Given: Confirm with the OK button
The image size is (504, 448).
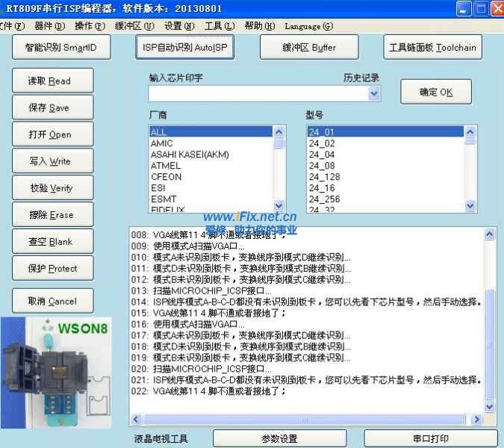Looking at the screenshot, I should (x=436, y=93).
